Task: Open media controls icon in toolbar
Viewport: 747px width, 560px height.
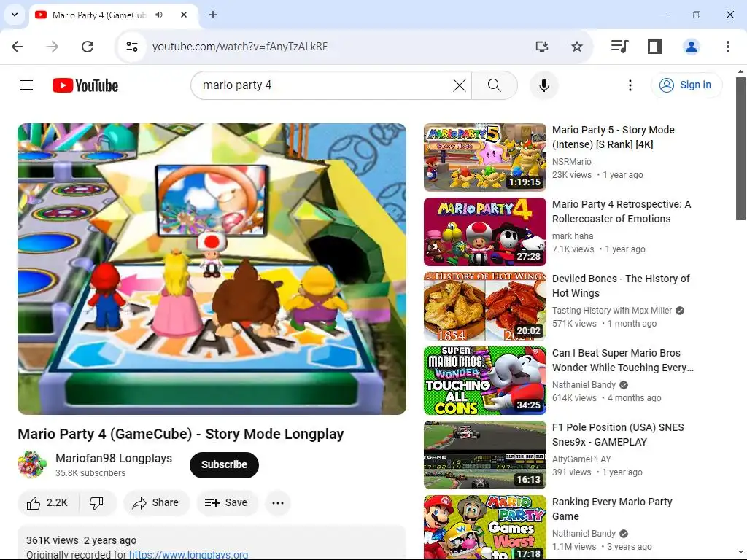Action: [x=619, y=47]
